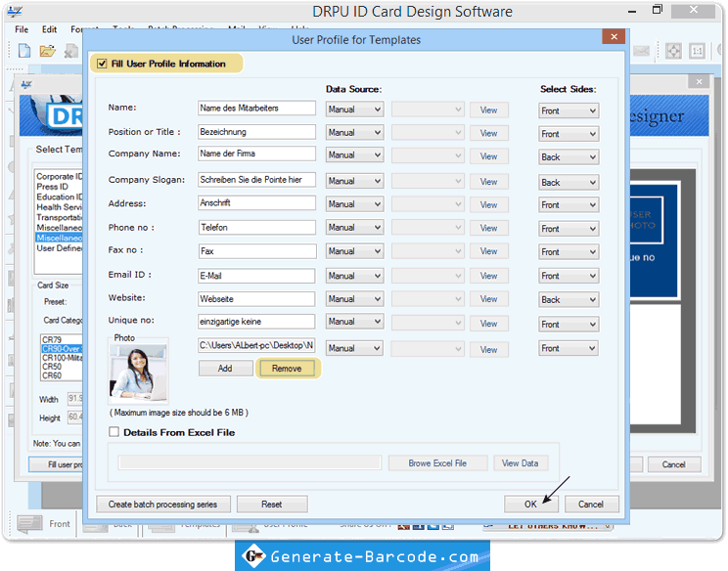Close the User Profile for Templates dialog
Image resolution: width=728 pixels, height=571 pixels.
coord(614,36)
